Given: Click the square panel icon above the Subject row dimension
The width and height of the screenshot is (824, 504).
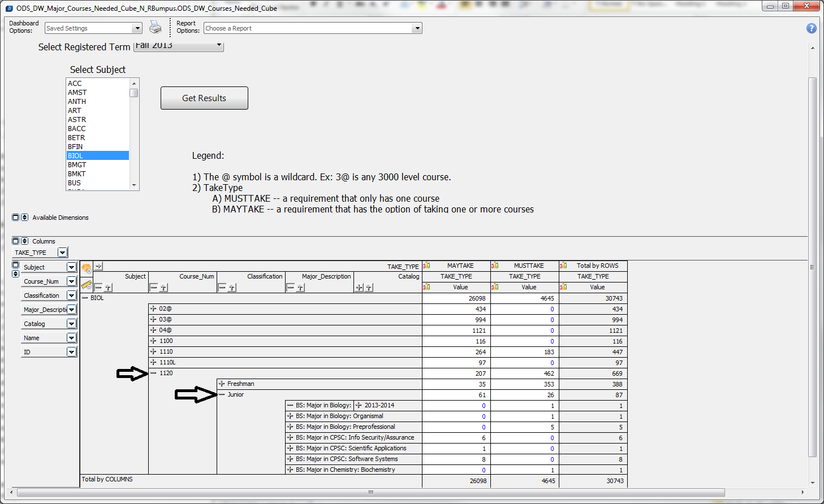Looking at the screenshot, I should pos(16,264).
